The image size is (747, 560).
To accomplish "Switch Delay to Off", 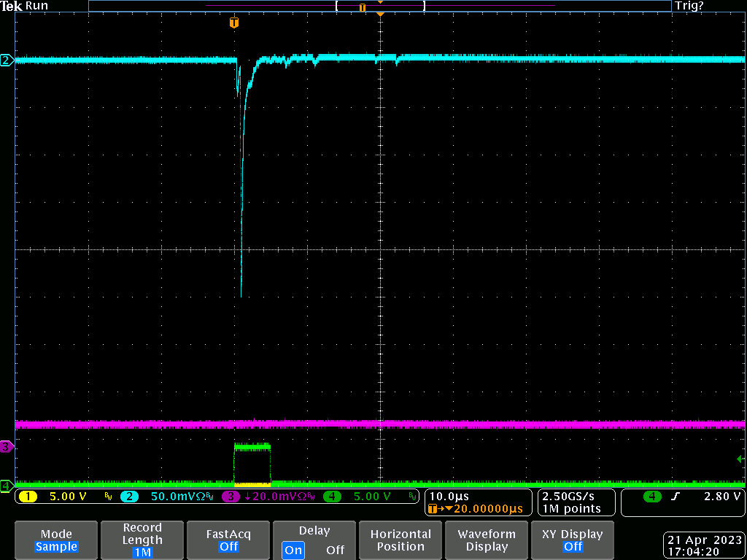I will [x=335, y=550].
